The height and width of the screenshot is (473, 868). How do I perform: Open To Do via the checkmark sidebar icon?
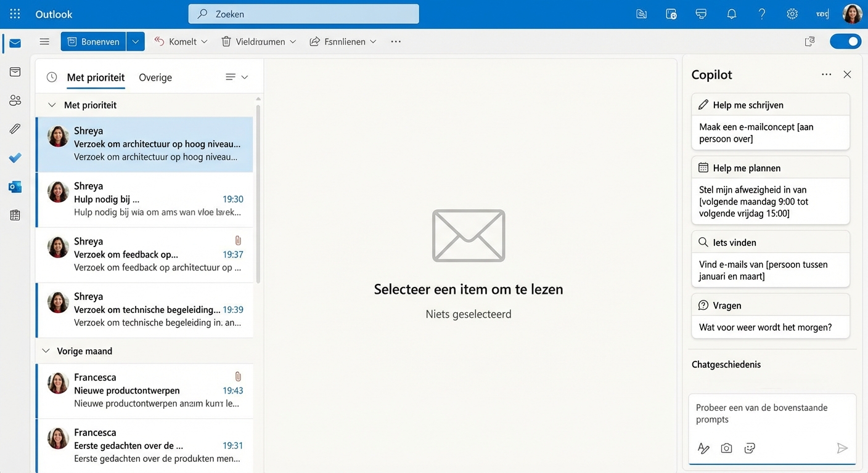pyautogui.click(x=15, y=158)
